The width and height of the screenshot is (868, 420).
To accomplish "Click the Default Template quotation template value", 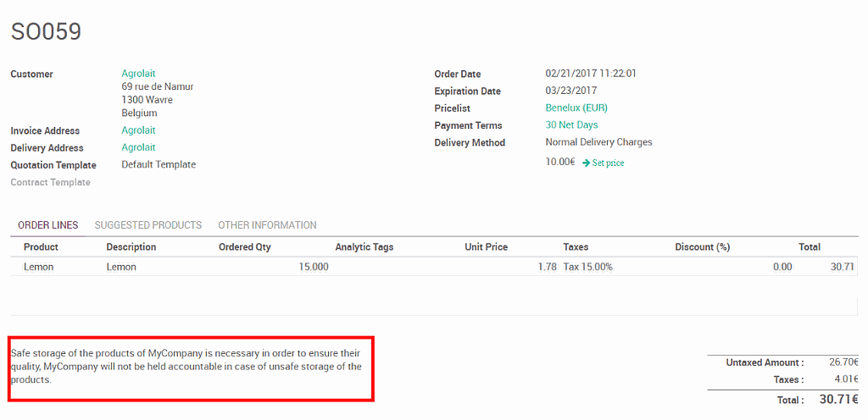I will (x=159, y=164).
